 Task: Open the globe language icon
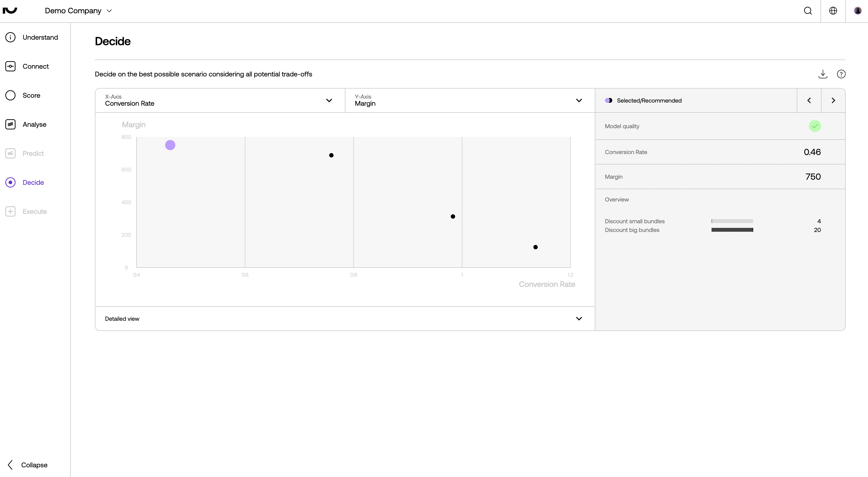tap(833, 11)
